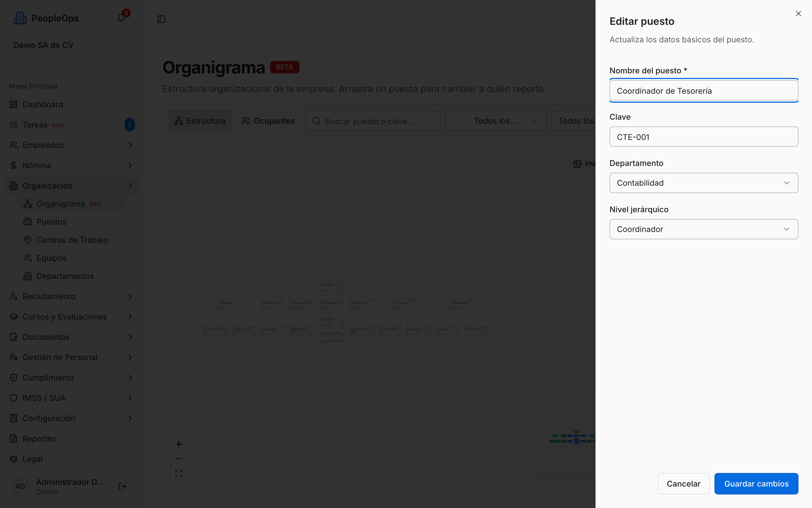Zoom in on the organigrama canvas
The width and height of the screenshot is (812, 508).
(x=178, y=444)
